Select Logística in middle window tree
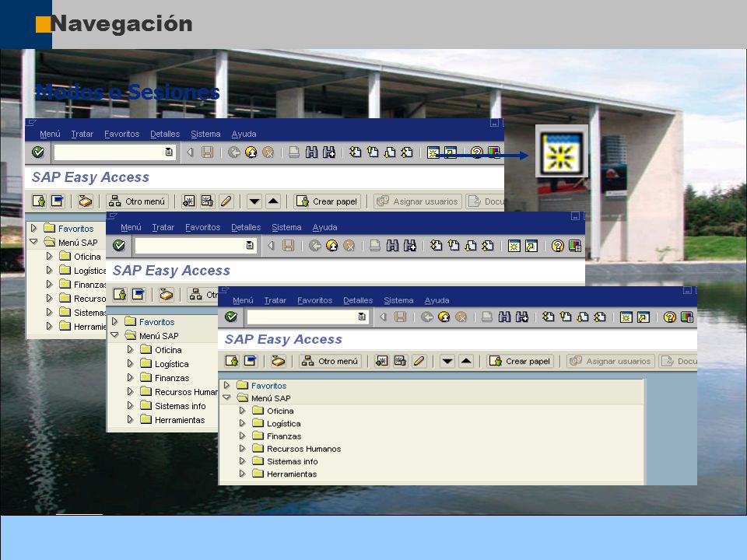 click(171, 364)
